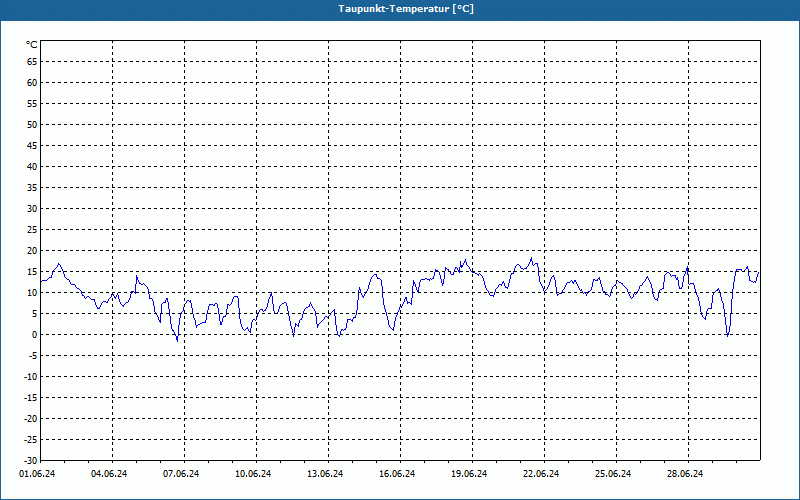Select the 50 y-axis label
The width and height of the screenshot is (800, 500).
pyautogui.click(x=32, y=124)
